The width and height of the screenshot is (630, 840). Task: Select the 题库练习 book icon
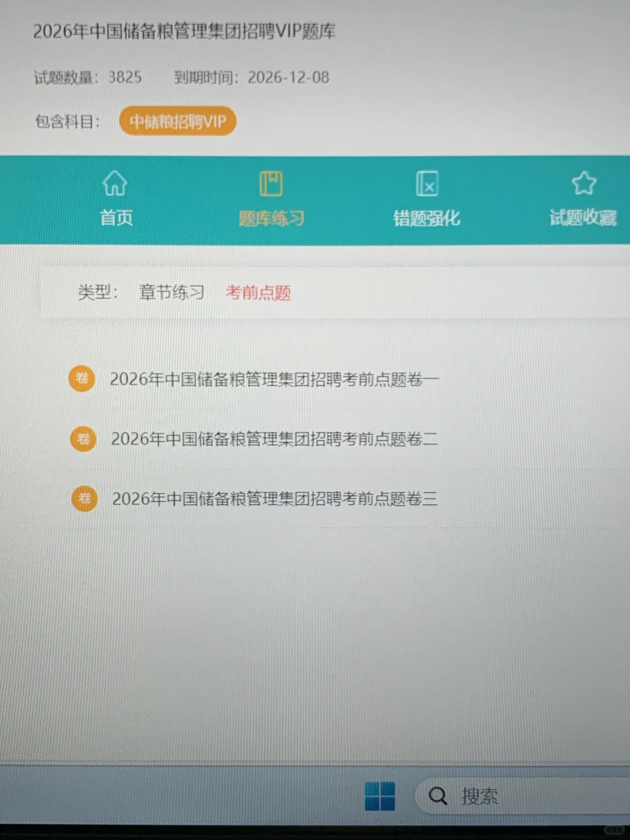(x=270, y=183)
